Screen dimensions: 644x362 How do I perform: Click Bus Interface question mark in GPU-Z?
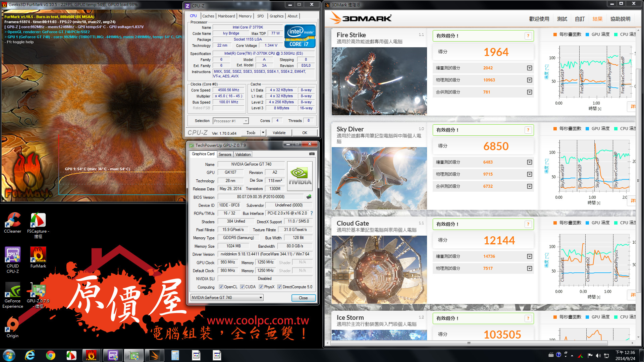(312, 213)
